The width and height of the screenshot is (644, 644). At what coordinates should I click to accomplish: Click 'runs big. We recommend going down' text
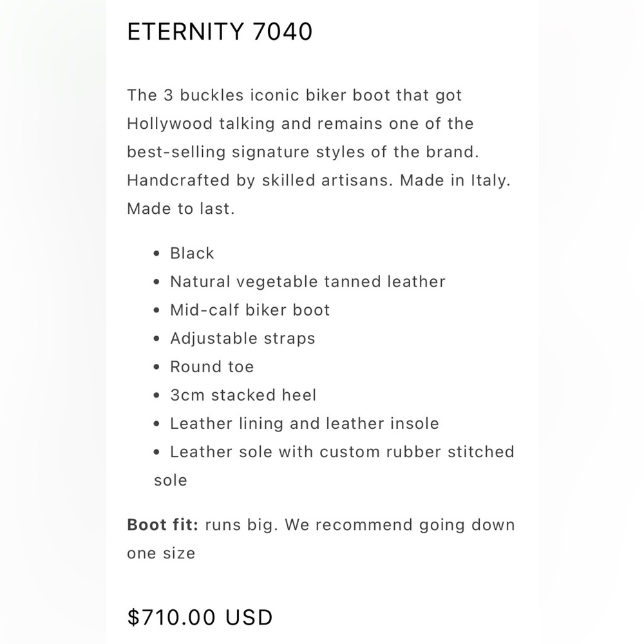pyautogui.click(x=360, y=525)
